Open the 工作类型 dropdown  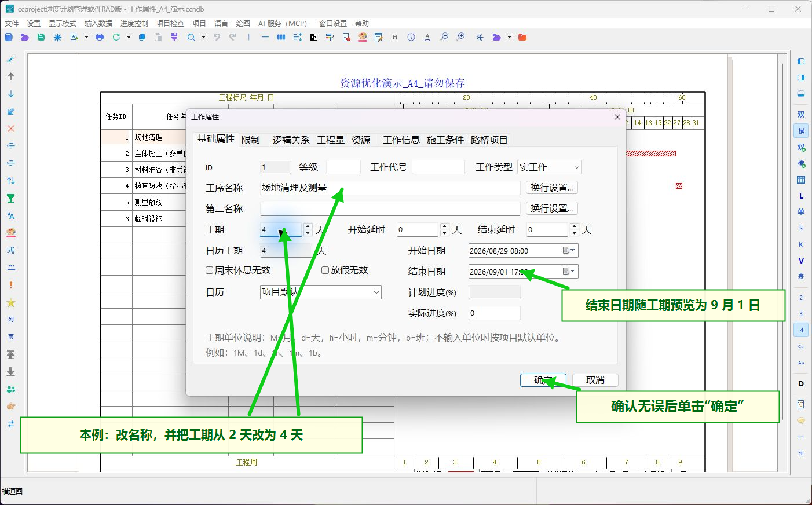click(x=550, y=167)
